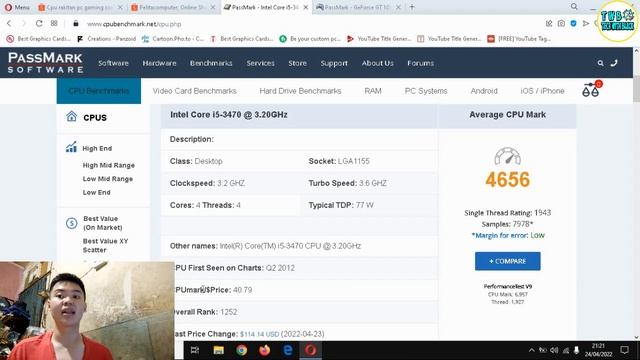640x360 pixels.
Task: Open File Explorer from taskbar
Action: 218,350
